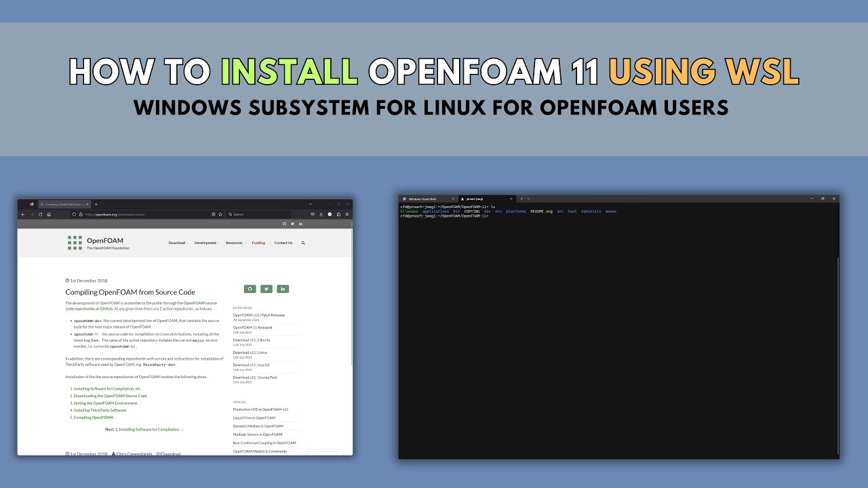
Task: Open OpenFOAM 11 Released news item
Action: click(x=252, y=327)
